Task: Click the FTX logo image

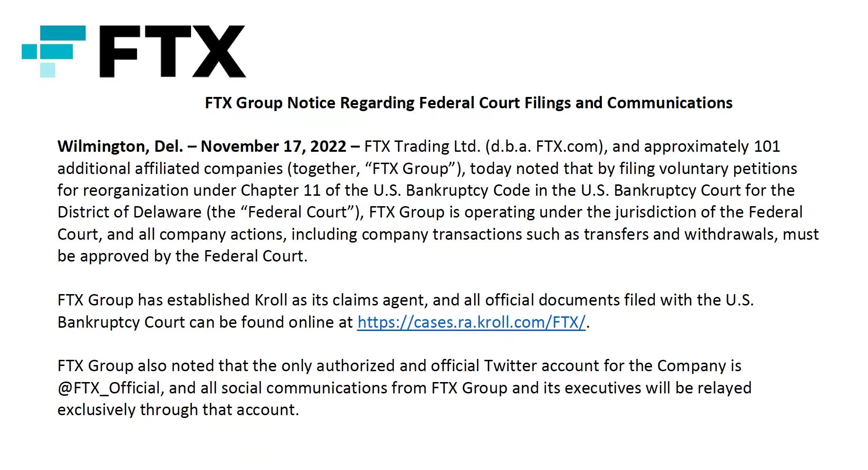Action: [x=134, y=51]
